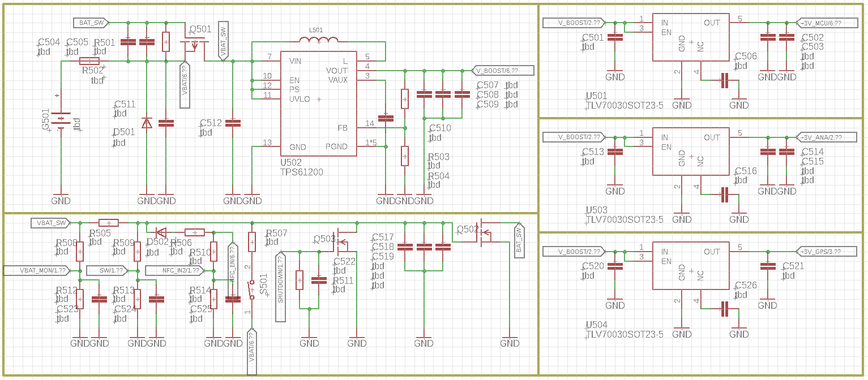Click the L501 label above the inductor
The height and width of the screenshot is (380, 868).
316,30
